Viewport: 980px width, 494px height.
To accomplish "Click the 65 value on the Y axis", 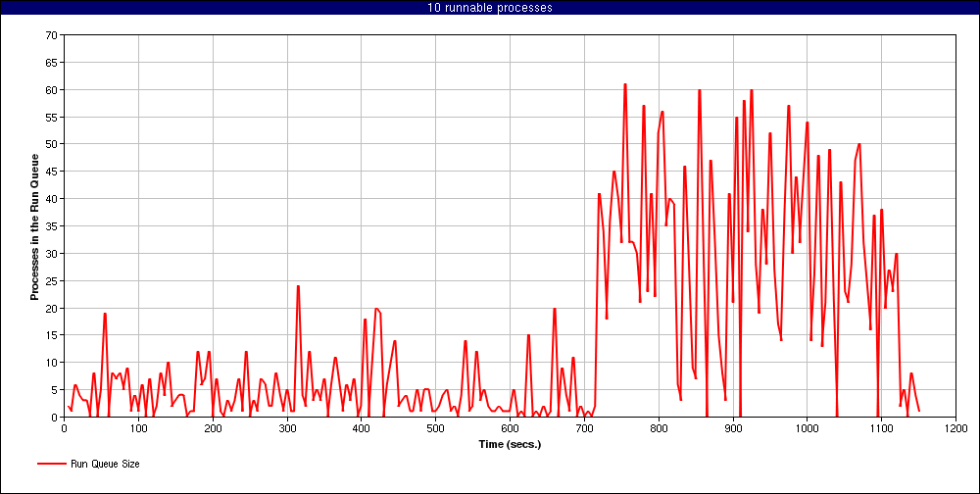I will pyautogui.click(x=52, y=63).
